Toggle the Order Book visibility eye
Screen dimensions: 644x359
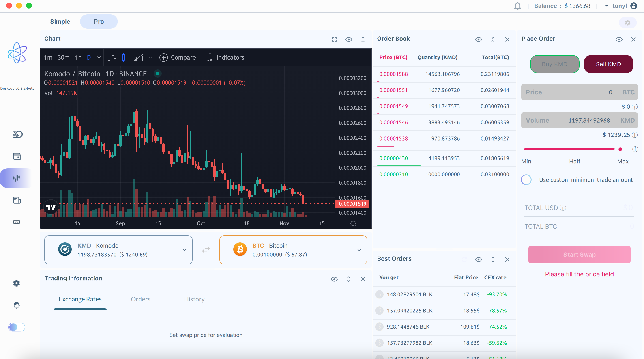pyautogui.click(x=478, y=39)
